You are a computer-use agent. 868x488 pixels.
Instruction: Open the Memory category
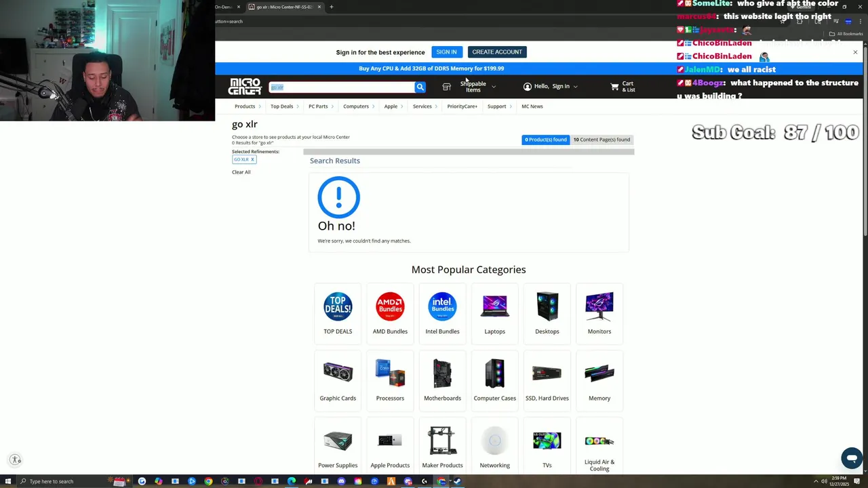tap(599, 380)
